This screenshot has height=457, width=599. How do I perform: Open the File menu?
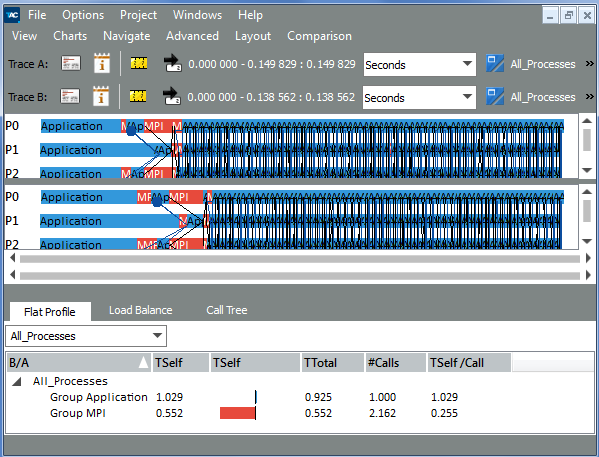coord(37,15)
